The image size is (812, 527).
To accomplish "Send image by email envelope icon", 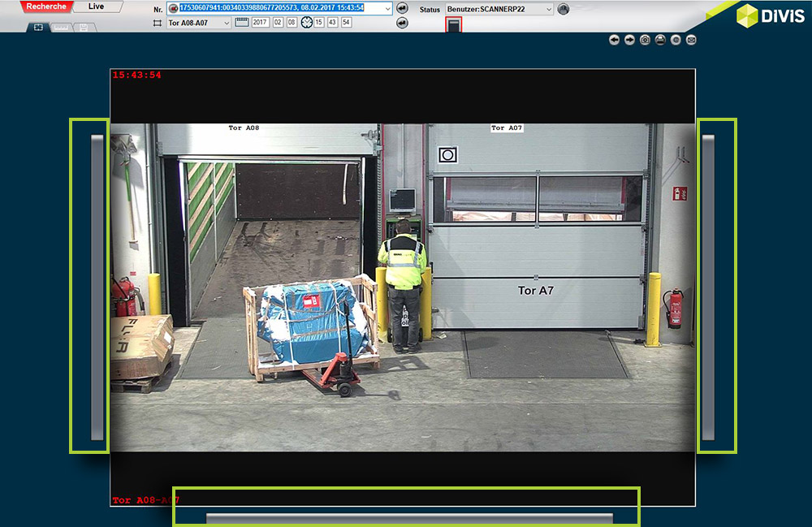I will [691, 40].
